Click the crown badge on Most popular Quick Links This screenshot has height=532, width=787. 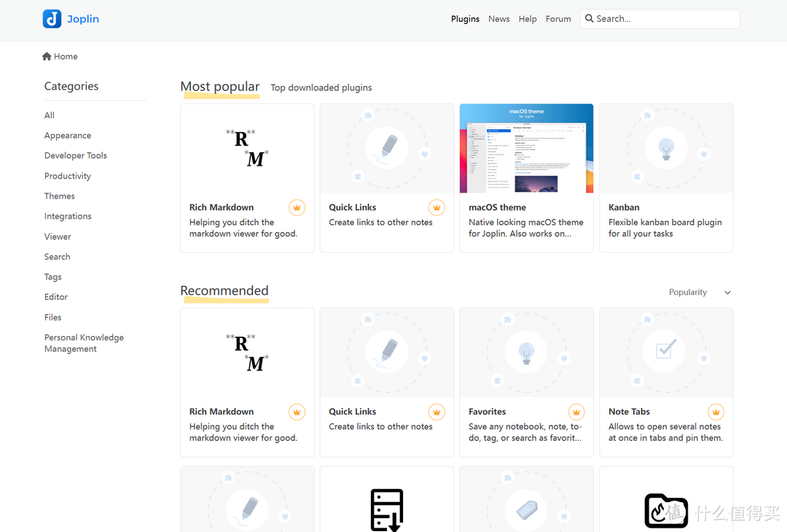(x=436, y=207)
